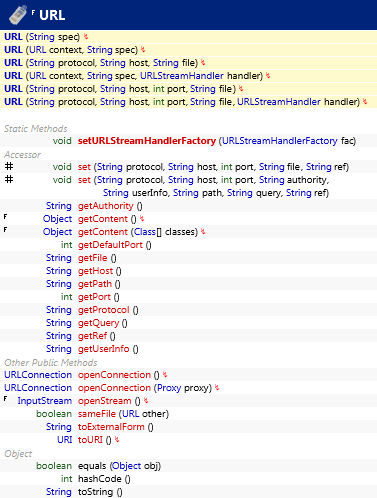Viewport: 377px width, 498px height.
Task: Click exception marker after openConnection(Proxy proxy)
Action: click(x=217, y=388)
